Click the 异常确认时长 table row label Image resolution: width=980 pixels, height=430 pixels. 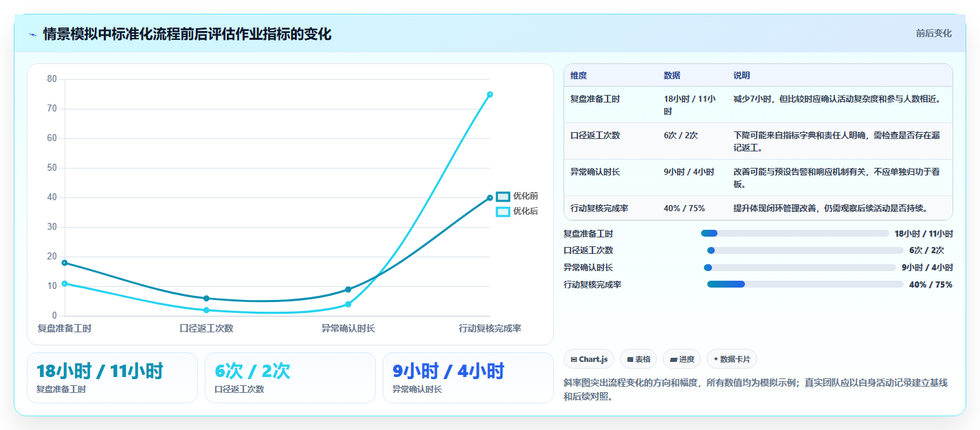(x=595, y=172)
